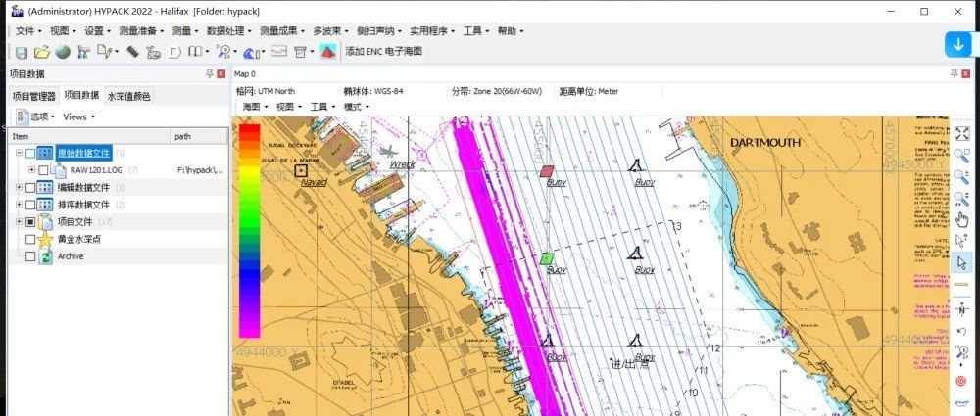Click the zoom extents icon on map toolbar
Screen dimensions: 980x416
click(x=962, y=134)
